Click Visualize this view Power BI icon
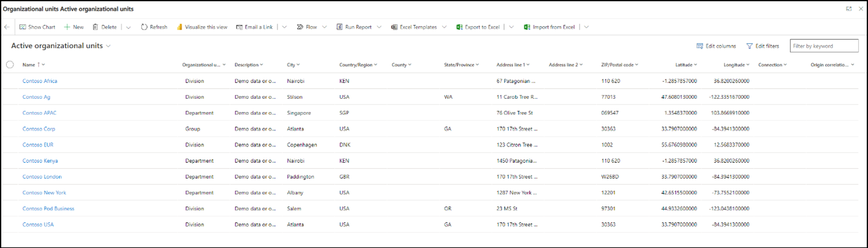The height and width of the screenshot is (248, 868). click(x=179, y=27)
